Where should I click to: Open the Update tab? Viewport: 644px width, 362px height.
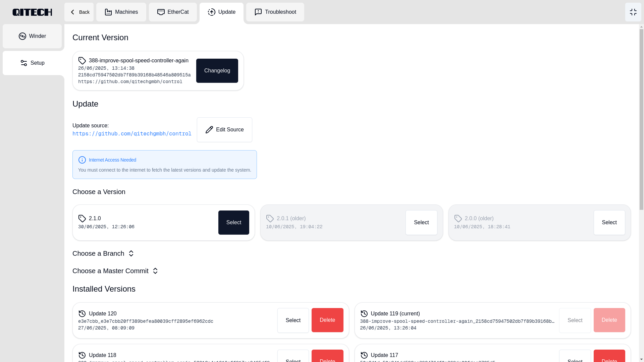coord(221,12)
